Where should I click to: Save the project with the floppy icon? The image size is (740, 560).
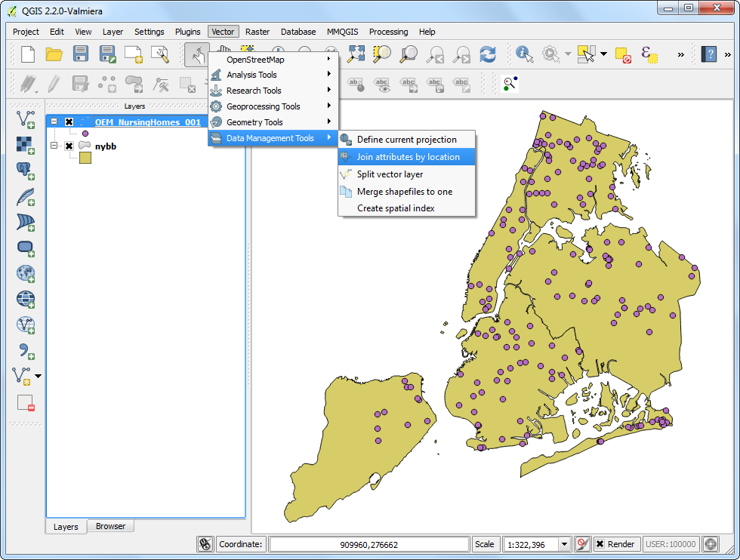(x=81, y=54)
